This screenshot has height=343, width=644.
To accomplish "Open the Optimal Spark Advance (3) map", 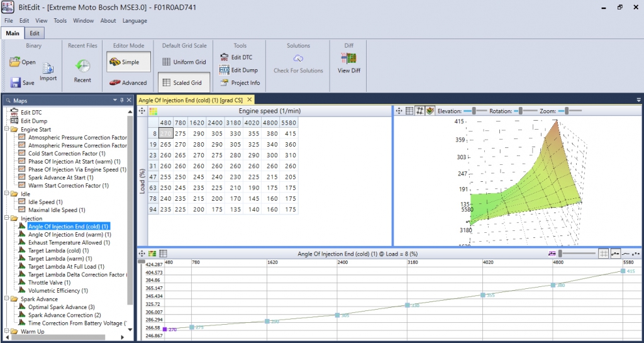I will 61,307.
